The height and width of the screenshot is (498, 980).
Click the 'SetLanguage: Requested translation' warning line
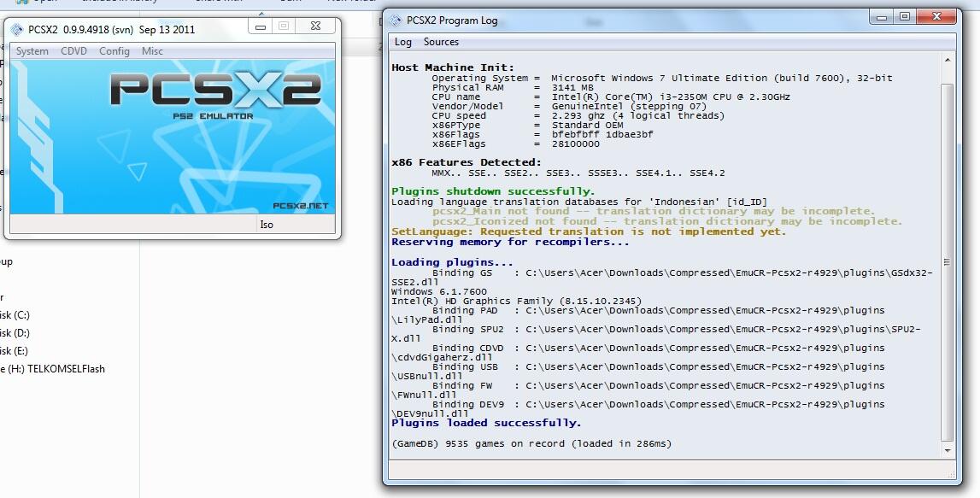(x=589, y=231)
